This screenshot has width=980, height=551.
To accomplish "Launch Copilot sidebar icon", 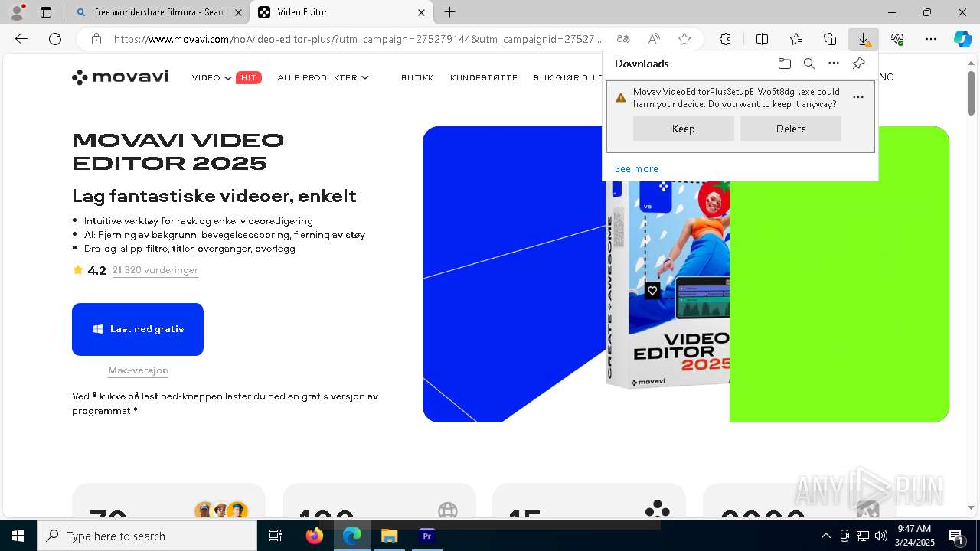I will click(x=963, y=39).
